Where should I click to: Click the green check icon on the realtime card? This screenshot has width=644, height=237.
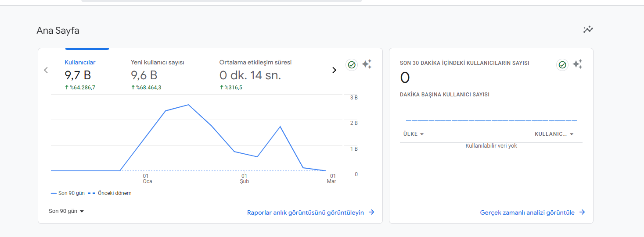point(562,65)
